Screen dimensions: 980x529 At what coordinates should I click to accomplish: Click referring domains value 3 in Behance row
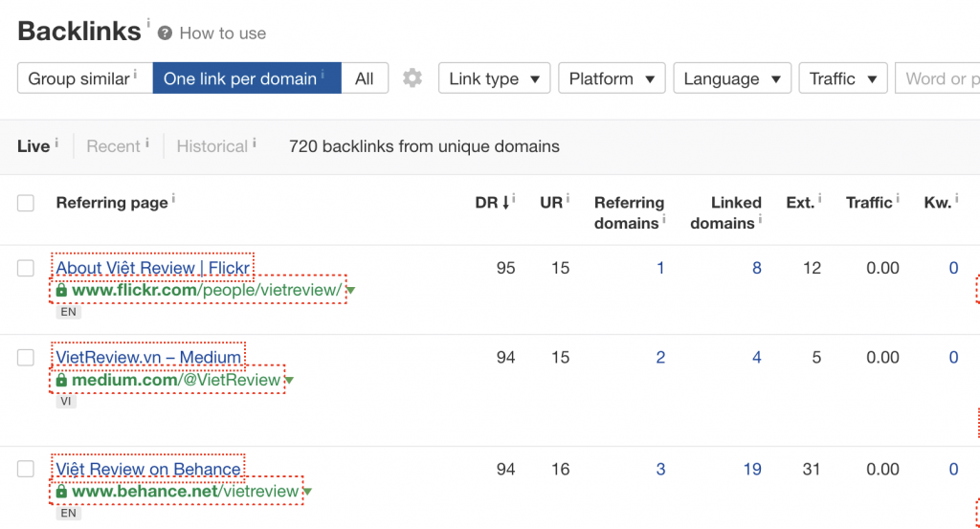click(x=660, y=469)
